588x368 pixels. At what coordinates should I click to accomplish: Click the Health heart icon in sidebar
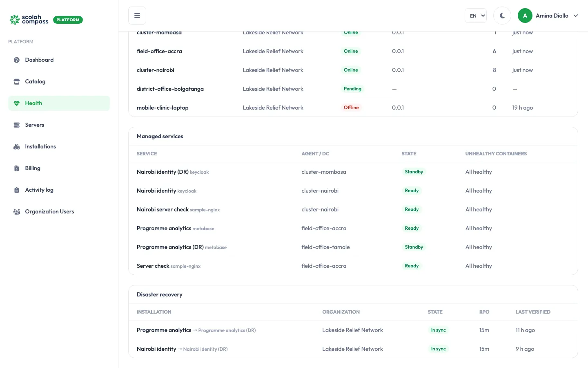(x=17, y=103)
